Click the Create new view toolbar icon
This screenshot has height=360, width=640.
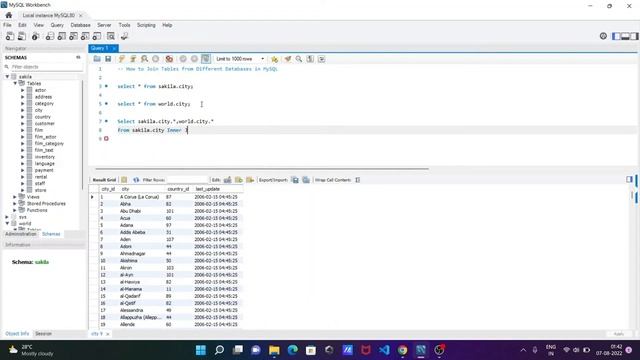click(x=73, y=36)
